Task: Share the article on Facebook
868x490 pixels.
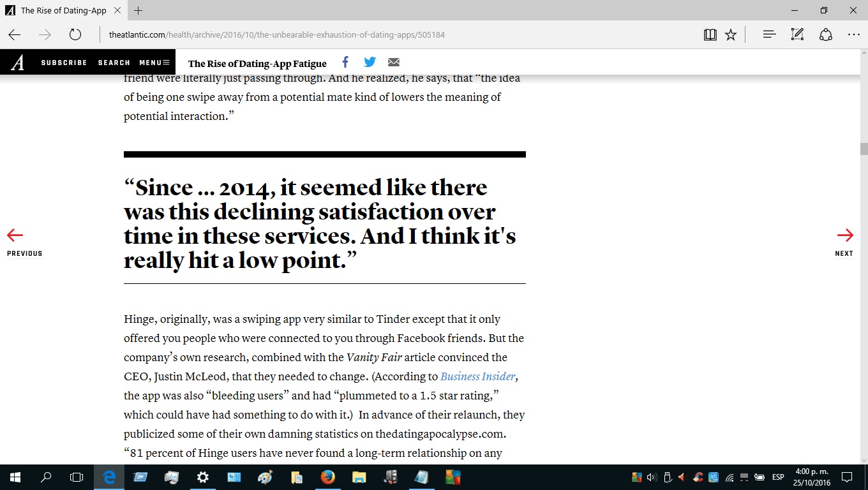Action: (345, 62)
